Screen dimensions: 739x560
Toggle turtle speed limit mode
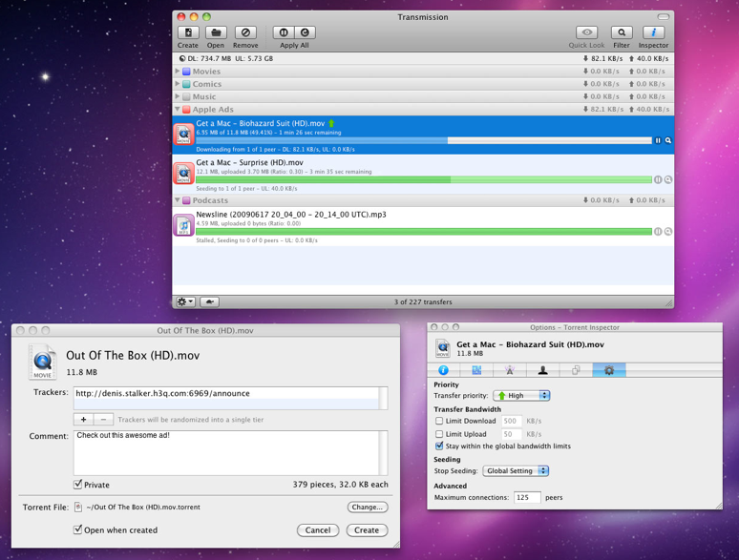(209, 301)
